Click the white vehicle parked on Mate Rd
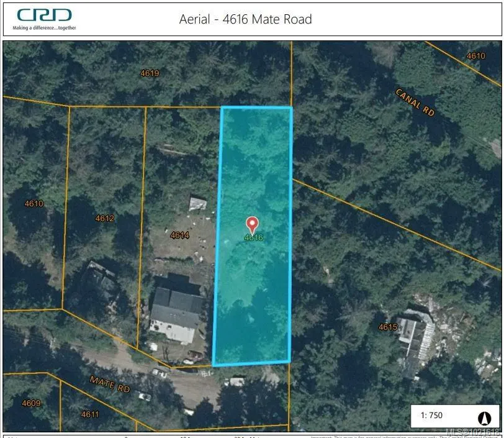Viewport: 504px width, 438px height. (x=236, y=381)
